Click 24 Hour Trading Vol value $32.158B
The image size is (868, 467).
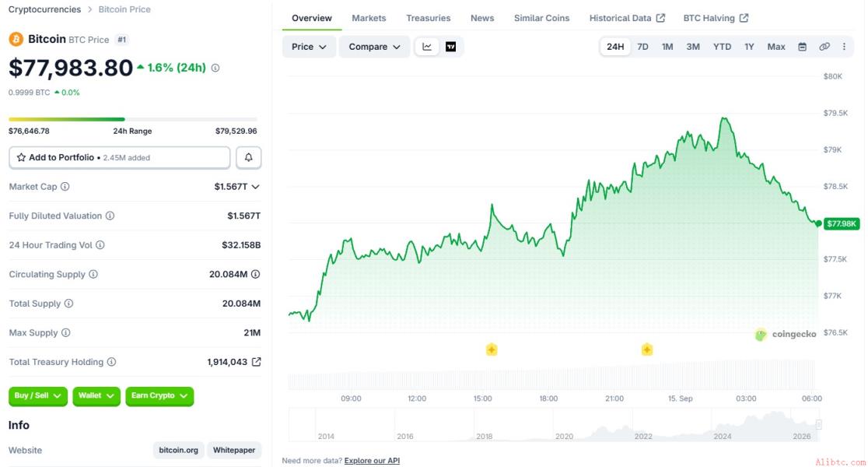[241, 245]
